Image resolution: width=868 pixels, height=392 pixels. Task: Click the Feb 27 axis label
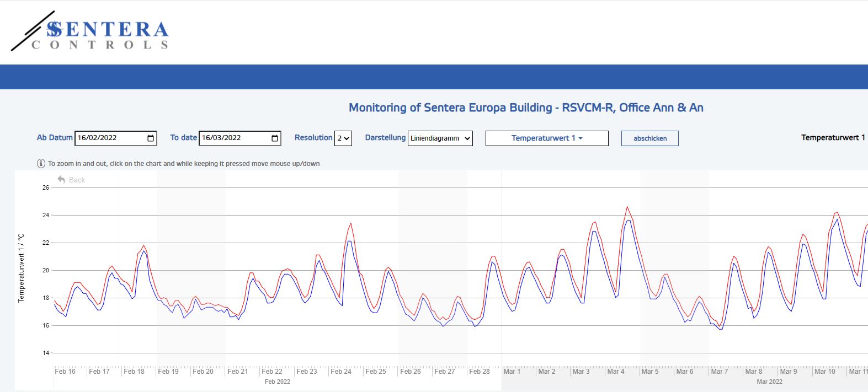(445, 372)
